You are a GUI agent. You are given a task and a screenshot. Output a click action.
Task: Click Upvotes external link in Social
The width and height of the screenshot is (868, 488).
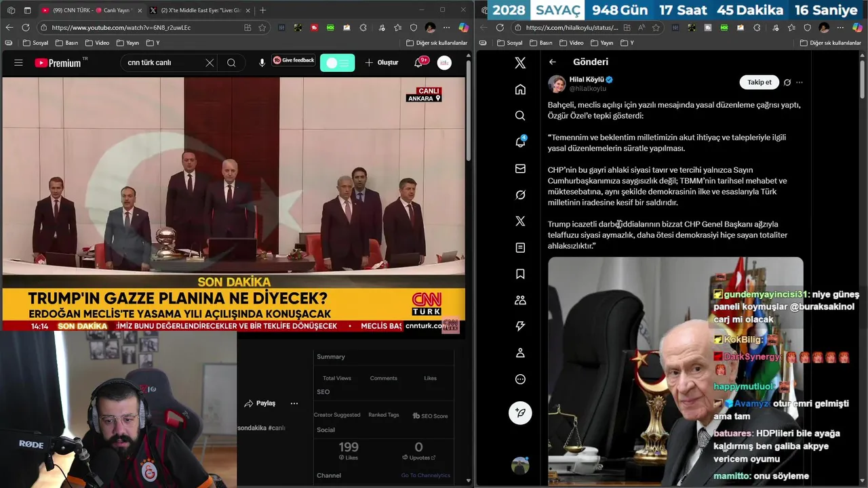pyautogui.click(x=418, y=457)
